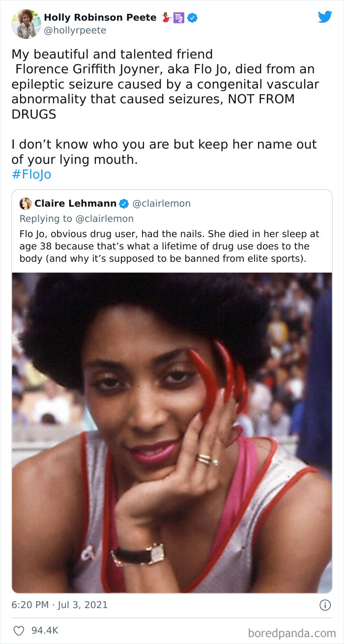This screenshot has height=644, width=344.
Task: Open Holly Robinson Peete's profile picture
Action: point(26,24)
